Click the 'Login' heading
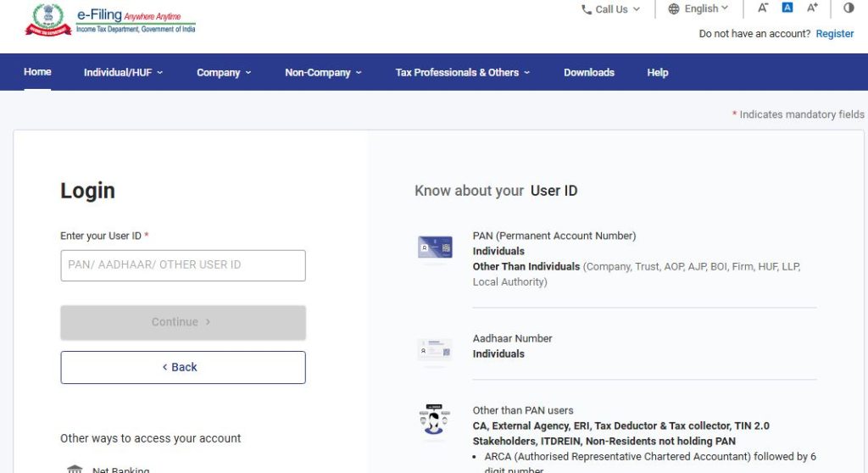868x473 pixels. (x=87, y=191)
